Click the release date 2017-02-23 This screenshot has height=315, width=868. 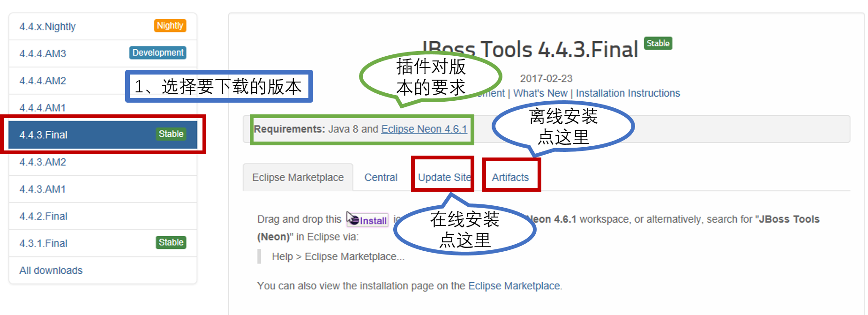point(546,78)
